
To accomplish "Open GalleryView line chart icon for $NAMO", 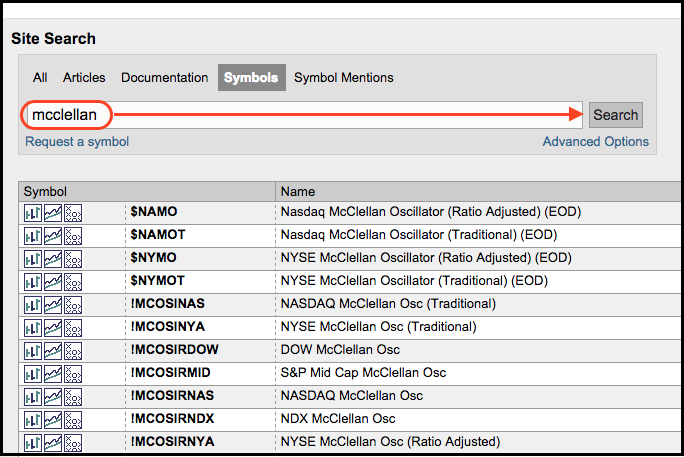I will point(53,213).
